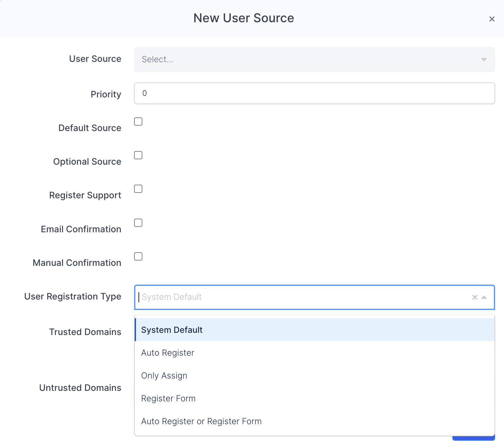Click the blue button behind the dropdown

pos(473,438)
